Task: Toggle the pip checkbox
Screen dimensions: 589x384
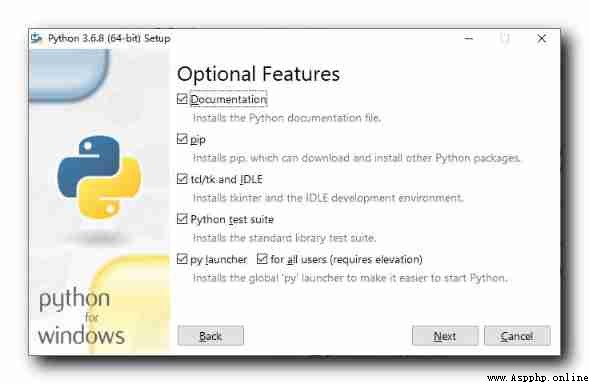Action: pyautogui.click(x=182, y=139)
